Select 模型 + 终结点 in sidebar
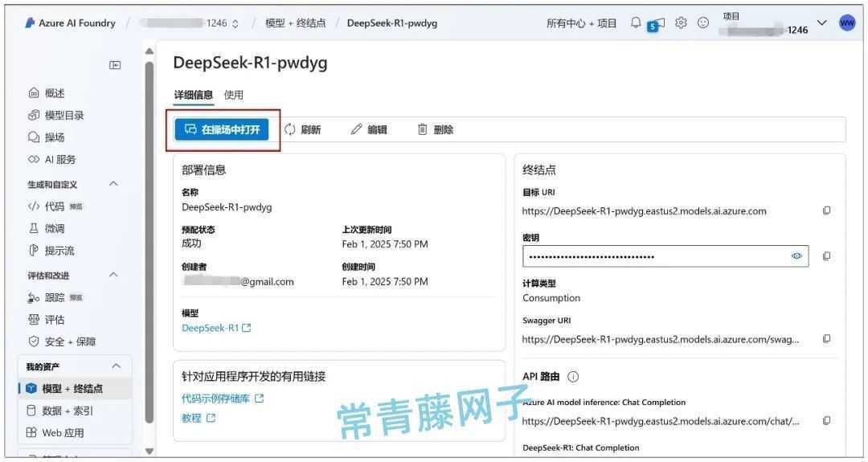The width and height of the screenshot is (868, 462). tap(76, 388)
